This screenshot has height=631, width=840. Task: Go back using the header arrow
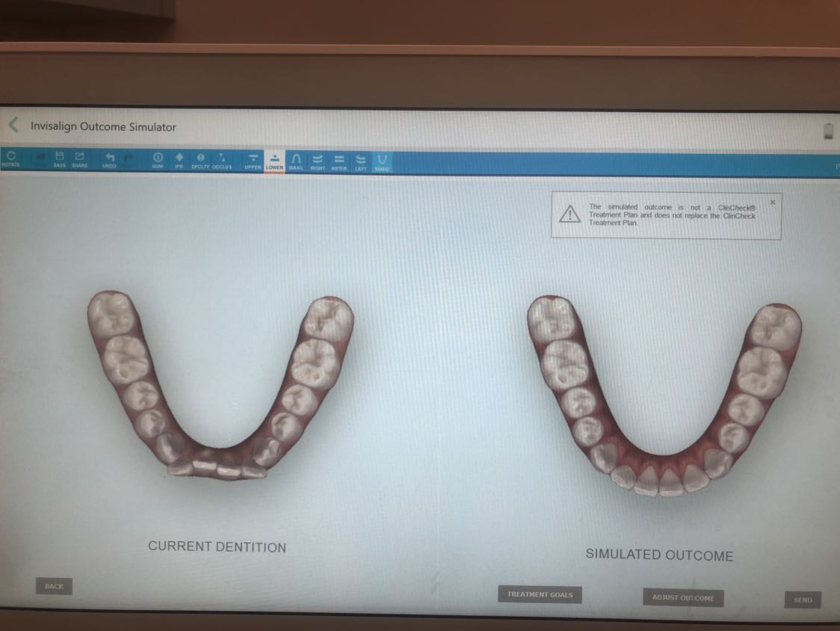(13, 125)
